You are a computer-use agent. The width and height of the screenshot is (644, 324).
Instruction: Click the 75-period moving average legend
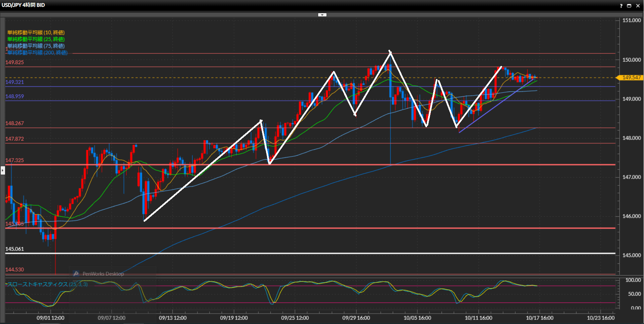[x=36, y=46]
